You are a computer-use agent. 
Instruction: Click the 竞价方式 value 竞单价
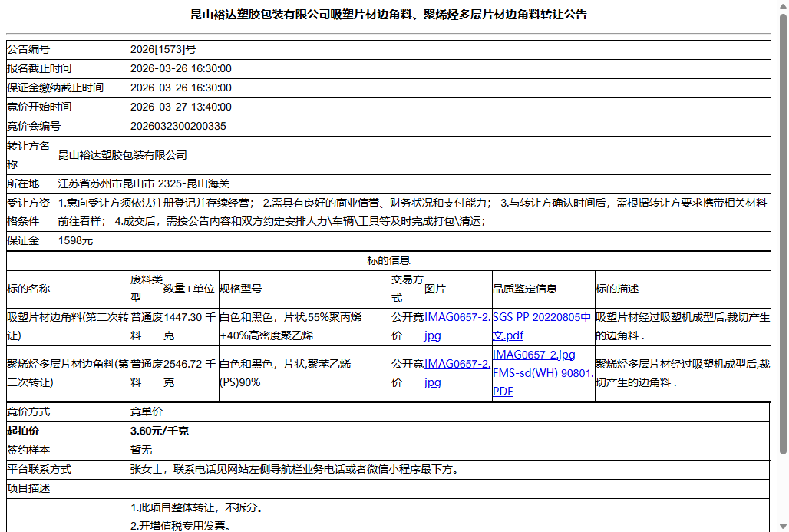pyautogui.click(x=143, y=411)
